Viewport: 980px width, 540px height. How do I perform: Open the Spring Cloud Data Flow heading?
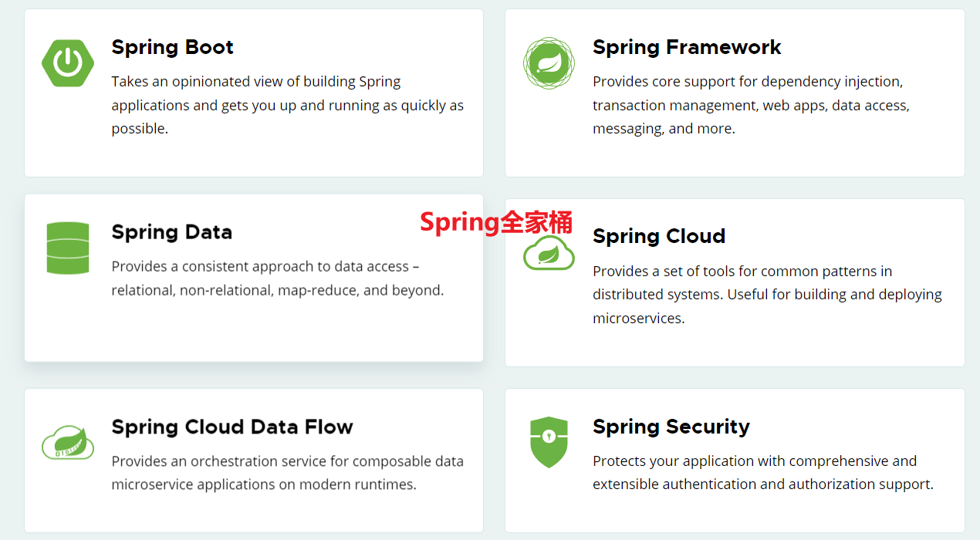click(x=232, y=427)
